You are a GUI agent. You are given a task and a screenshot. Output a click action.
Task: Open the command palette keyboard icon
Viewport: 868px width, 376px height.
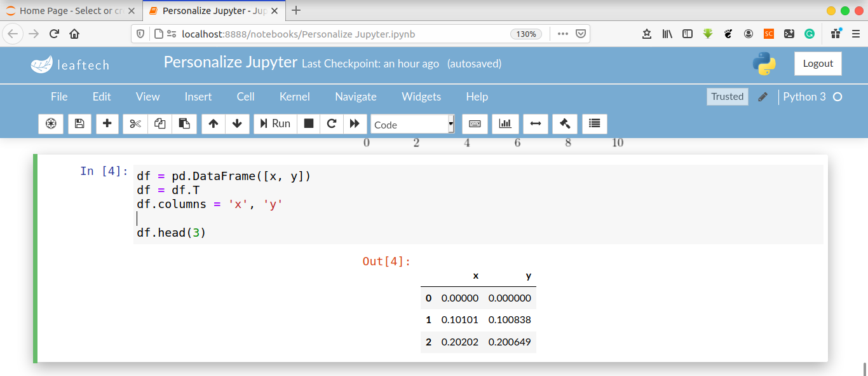(475, 124)
